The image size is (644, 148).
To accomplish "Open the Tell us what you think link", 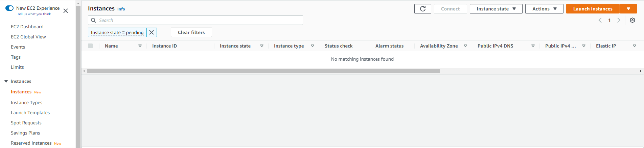I will pos(34,14).
